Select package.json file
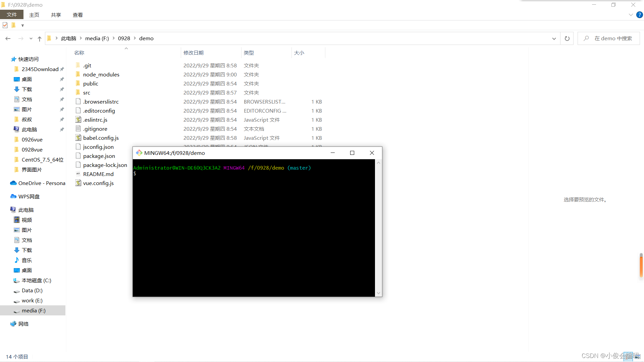The image size is (644, 362). pos(99,156)
